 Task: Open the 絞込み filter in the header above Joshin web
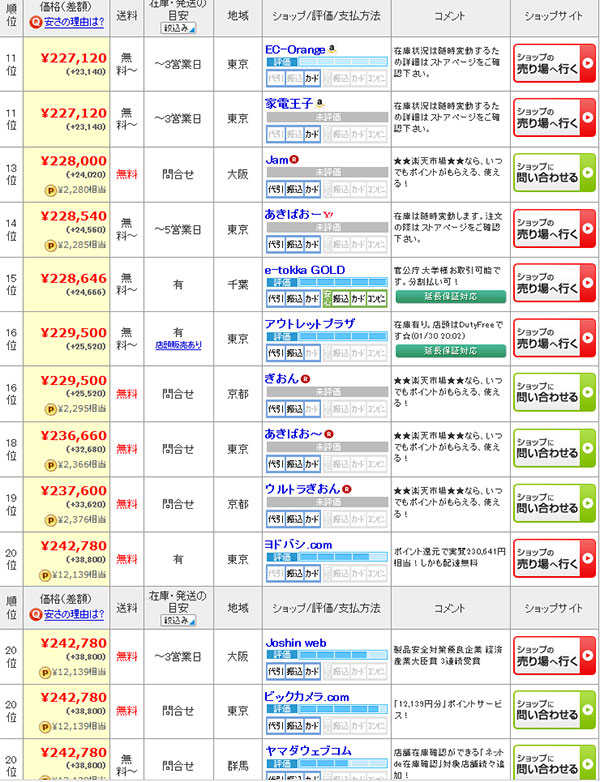pyautogui.click(x=178, y=620)
